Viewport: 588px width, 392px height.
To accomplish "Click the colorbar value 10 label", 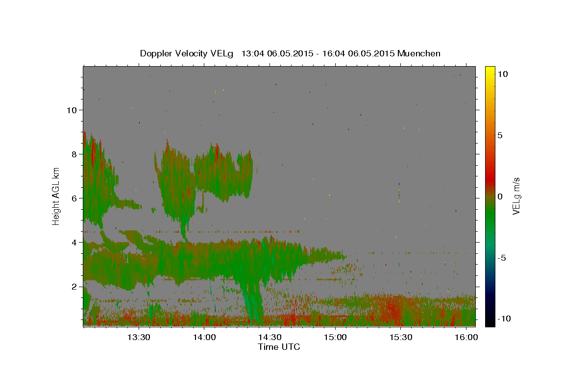I will coord(502,74).
